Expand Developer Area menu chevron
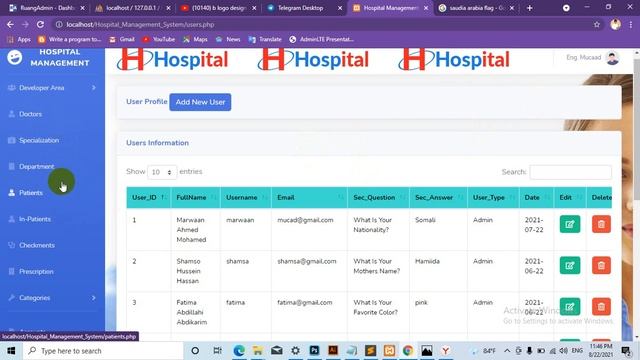This screenshot has height=360, width=640. pos(94,88)
